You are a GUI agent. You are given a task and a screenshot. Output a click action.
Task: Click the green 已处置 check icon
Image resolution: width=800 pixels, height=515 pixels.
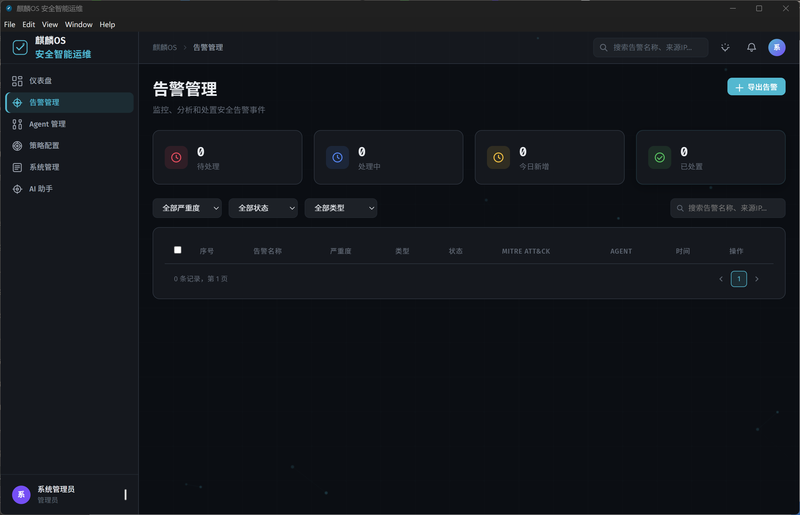coord(660,157)
